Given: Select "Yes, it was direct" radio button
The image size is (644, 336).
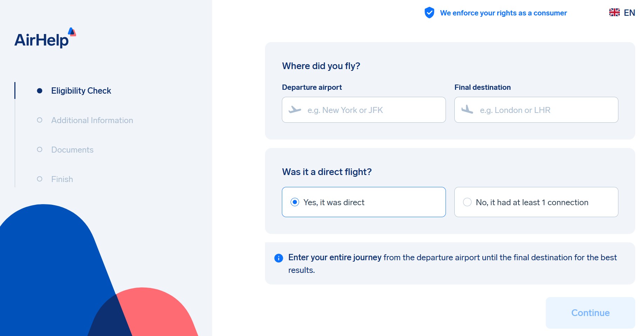Looking at the screenshot, I should (295, 202).
